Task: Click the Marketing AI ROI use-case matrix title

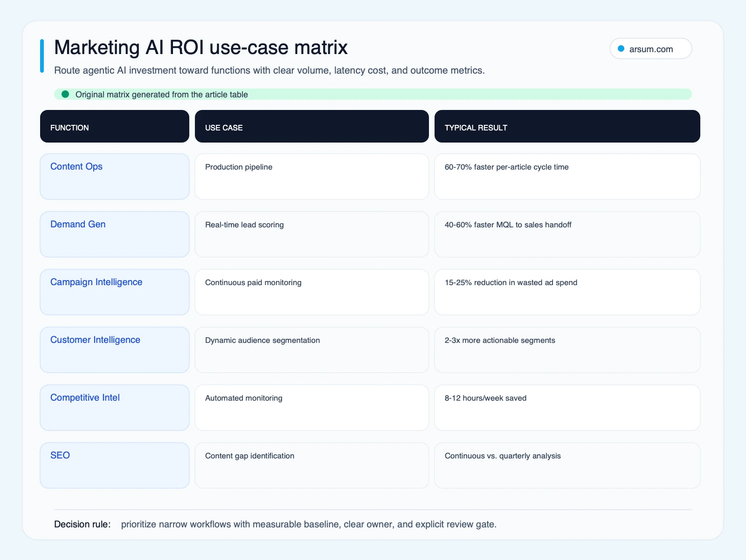Action: point(201,48)
